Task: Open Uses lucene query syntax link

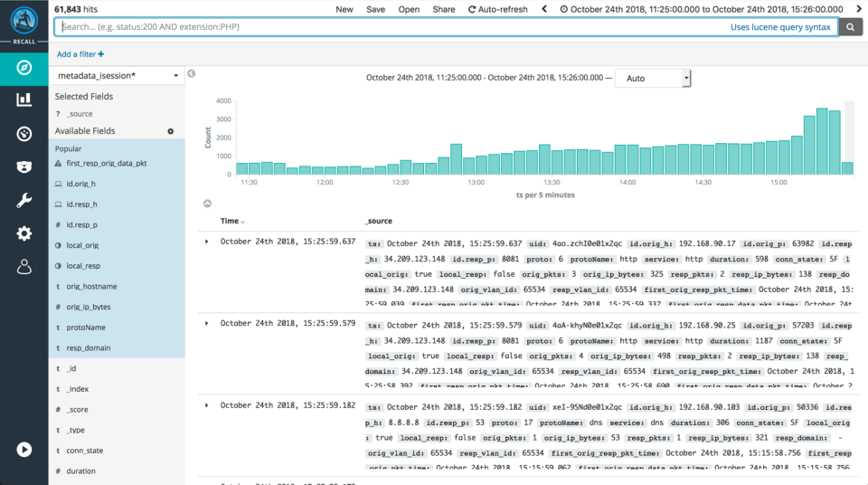Action: click(x=780, y=27)
